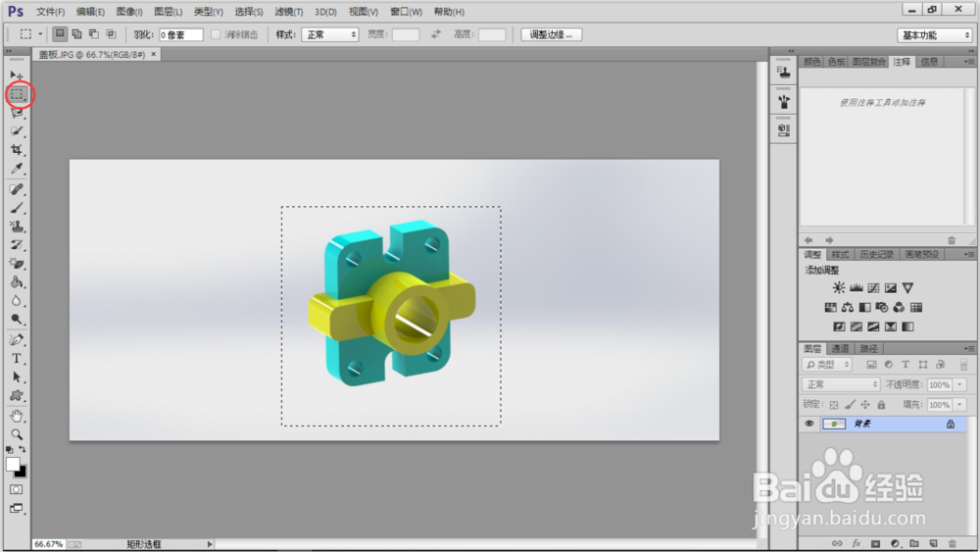The image size is (980, 552).
Task: Select the Dodge tool
Action: [x=17, y=320]
